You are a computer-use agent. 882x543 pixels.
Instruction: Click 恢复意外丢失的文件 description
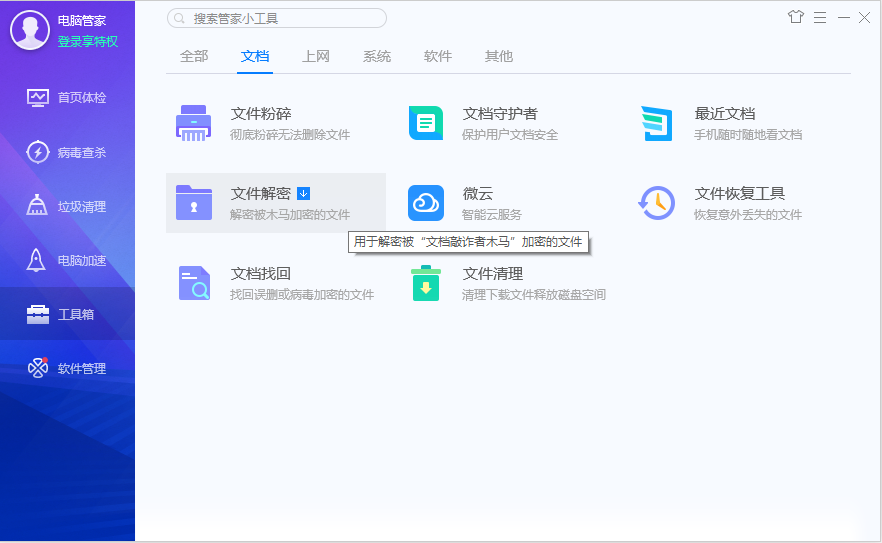(x=748, y=215)
